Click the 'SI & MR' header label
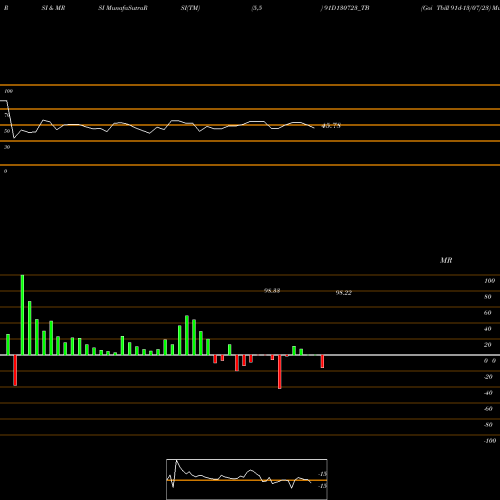Screen dimensions: 500x500 click(53, 8)
